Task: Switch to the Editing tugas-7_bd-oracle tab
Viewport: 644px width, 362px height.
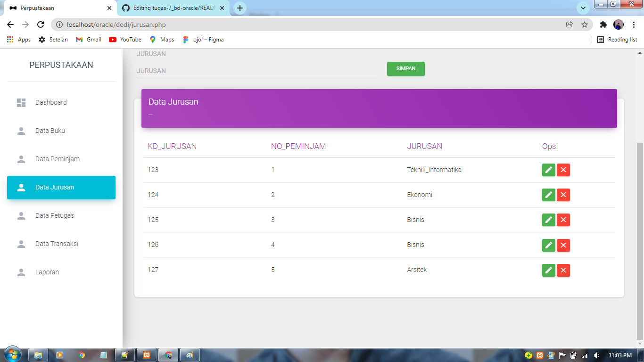Action: pos(170,8)
